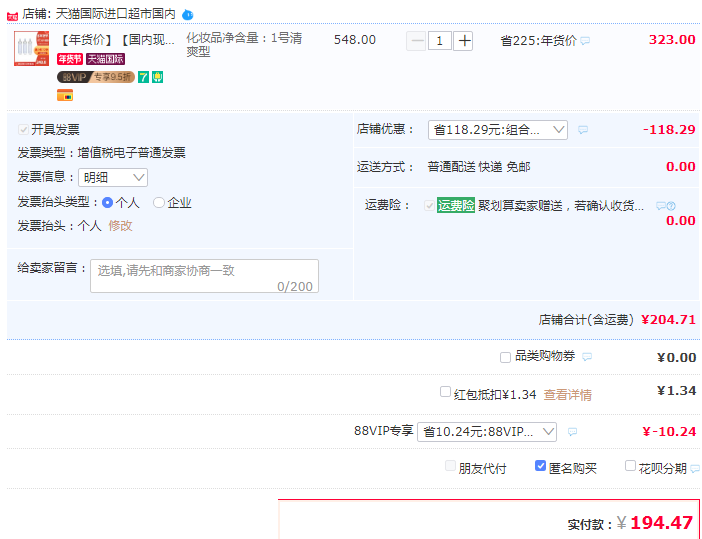The image size is (702, 539).
Task: Click the store discount amount -118.29
Action: click(x=669, y=130)
